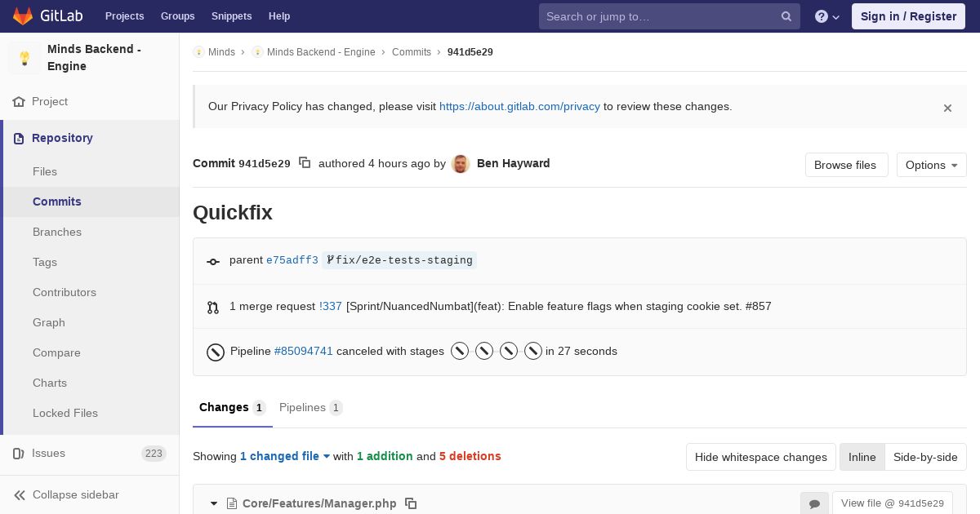
Task: Click the GitLab fox logo
Action: pos(23,16)
